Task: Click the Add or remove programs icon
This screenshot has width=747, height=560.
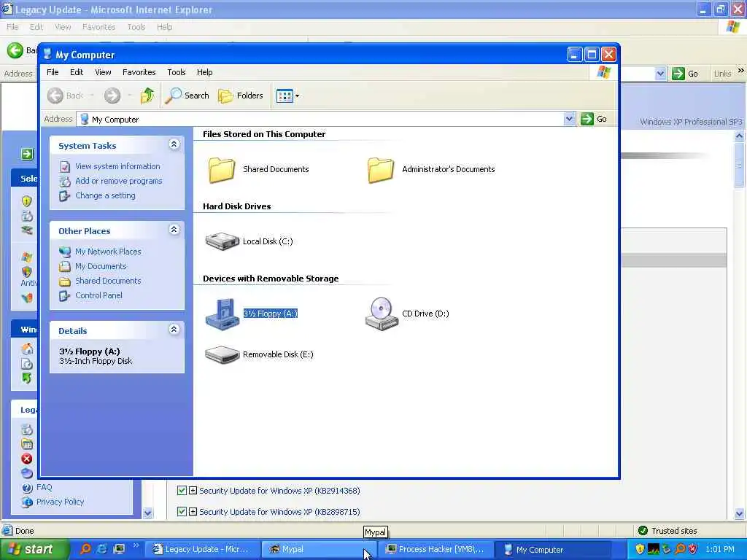Action: point(65,182)
